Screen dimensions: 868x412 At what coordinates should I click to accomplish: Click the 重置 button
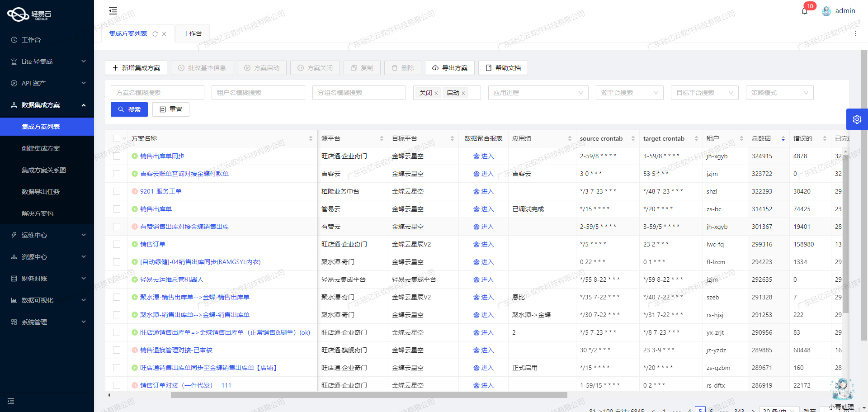(171, 109)
